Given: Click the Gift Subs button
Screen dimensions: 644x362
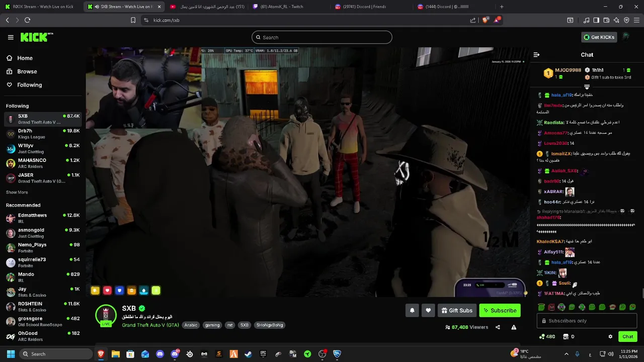Looking at the screenshot, I should click(x=457, y=311).
